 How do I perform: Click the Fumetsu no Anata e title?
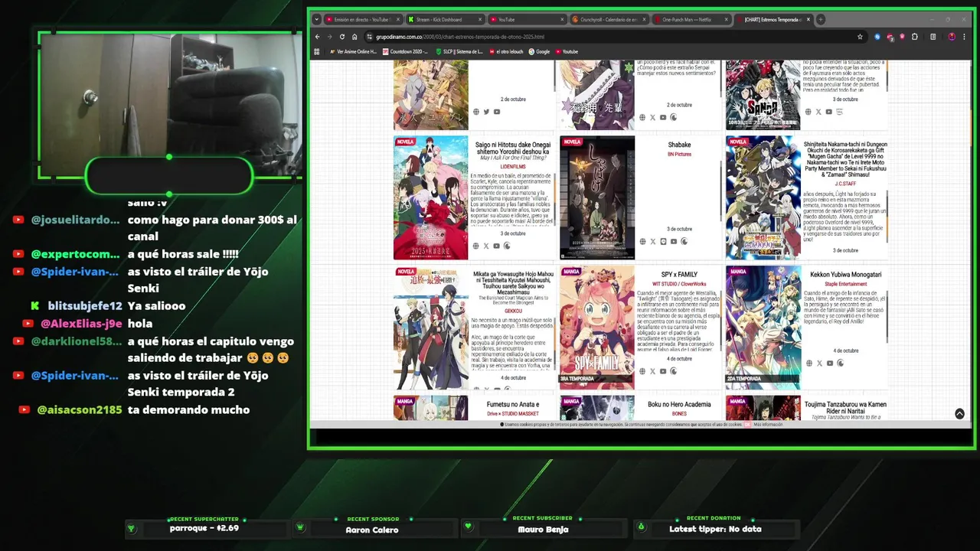click(513, 404)
